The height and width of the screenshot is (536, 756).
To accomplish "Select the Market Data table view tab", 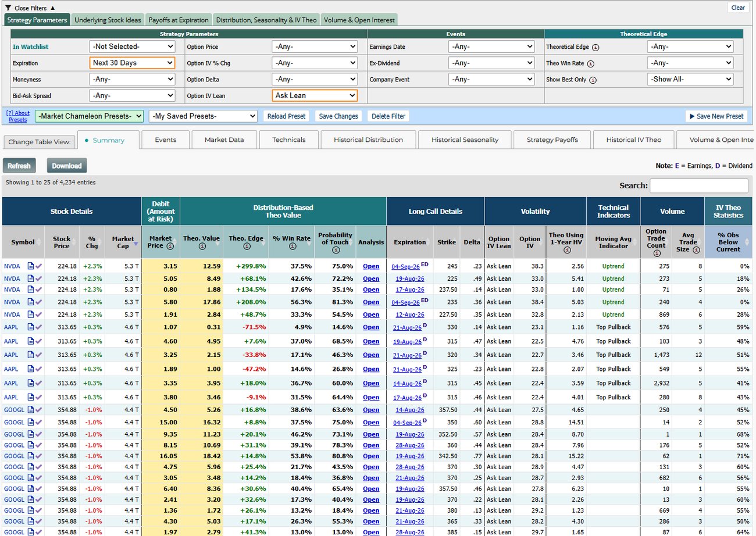I will click(x=224, y=140).
